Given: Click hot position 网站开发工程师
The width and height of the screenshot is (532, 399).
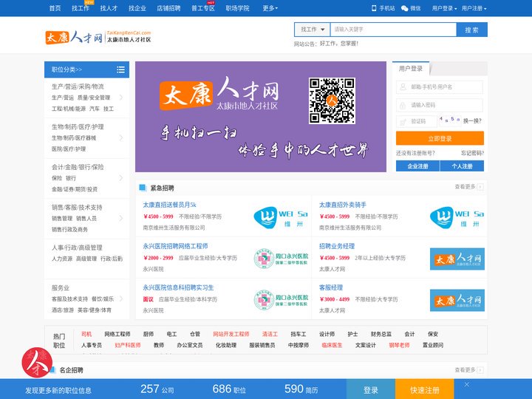Looking at the screenshot, I should 231,334.
